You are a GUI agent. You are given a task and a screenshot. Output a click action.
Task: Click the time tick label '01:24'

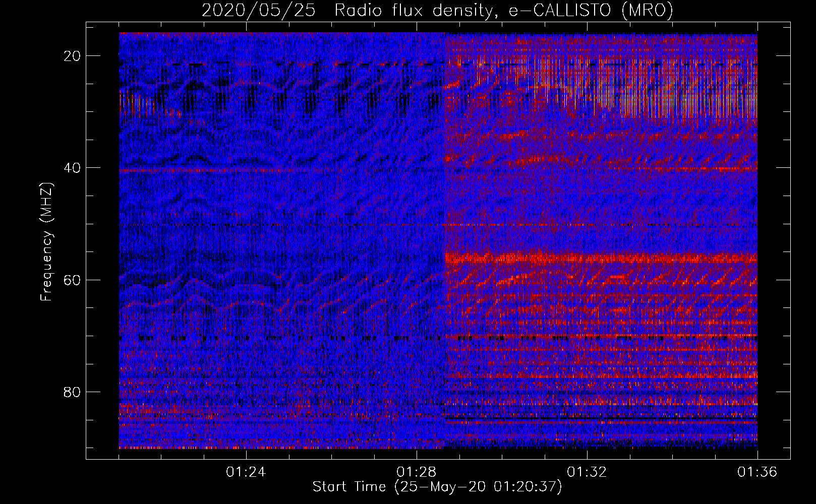[246, 472]
